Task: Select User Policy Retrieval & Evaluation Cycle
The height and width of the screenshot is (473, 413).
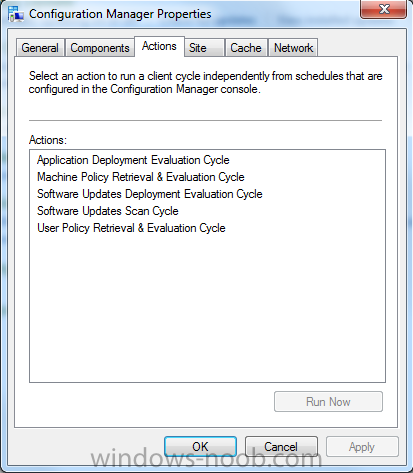Action: (x=131, y=228)
